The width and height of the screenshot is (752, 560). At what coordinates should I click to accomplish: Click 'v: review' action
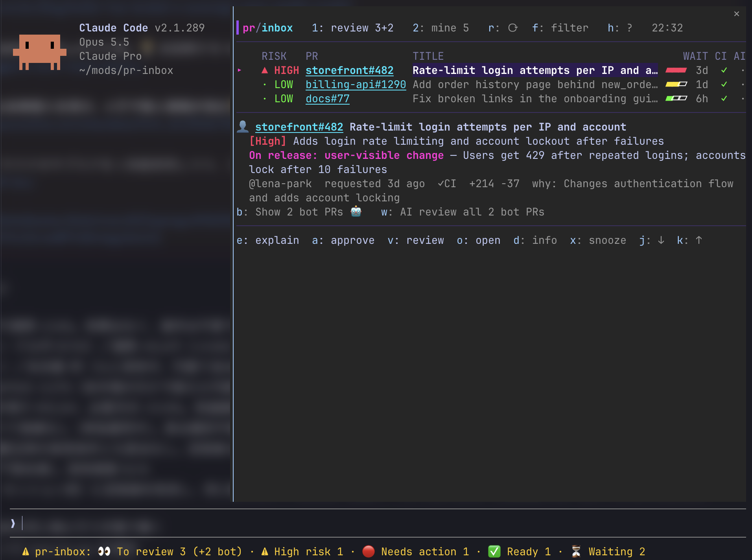click(416, 240)
